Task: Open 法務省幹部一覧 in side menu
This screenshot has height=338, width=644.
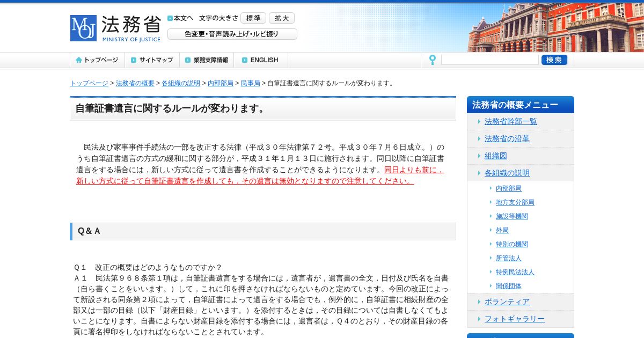Action: (511, 121)
